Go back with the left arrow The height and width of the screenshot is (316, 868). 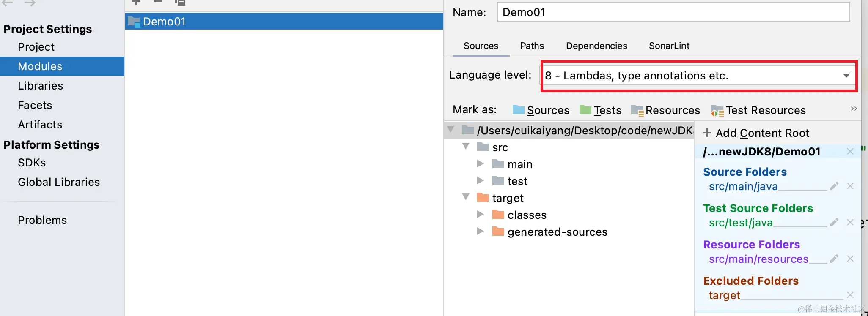pyautogui.click(x=8, y=3)
